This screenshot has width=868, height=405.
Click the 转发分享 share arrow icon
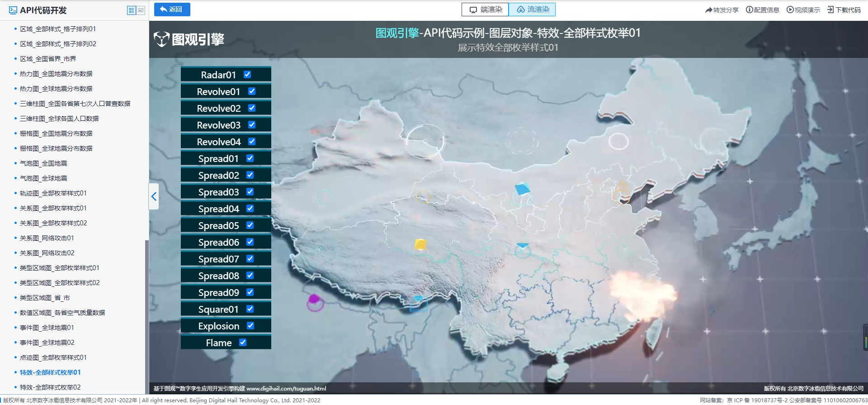(x=708, y=10)
